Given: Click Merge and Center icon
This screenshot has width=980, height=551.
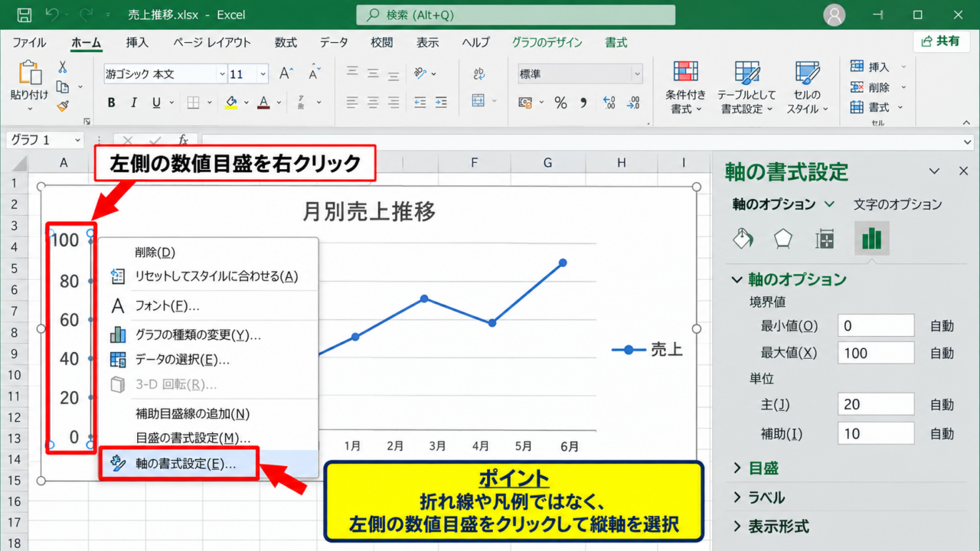Looking at the screenshot, I should (478, 101).
